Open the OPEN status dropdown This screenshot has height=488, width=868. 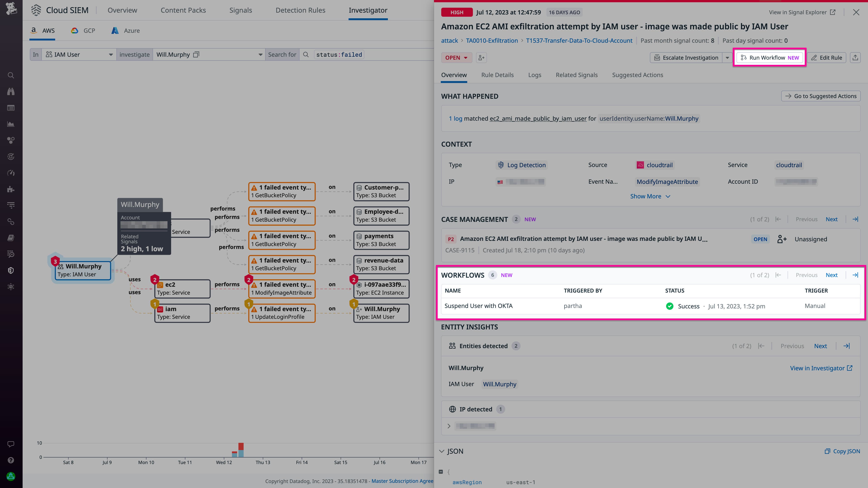(x=457, y=57)
